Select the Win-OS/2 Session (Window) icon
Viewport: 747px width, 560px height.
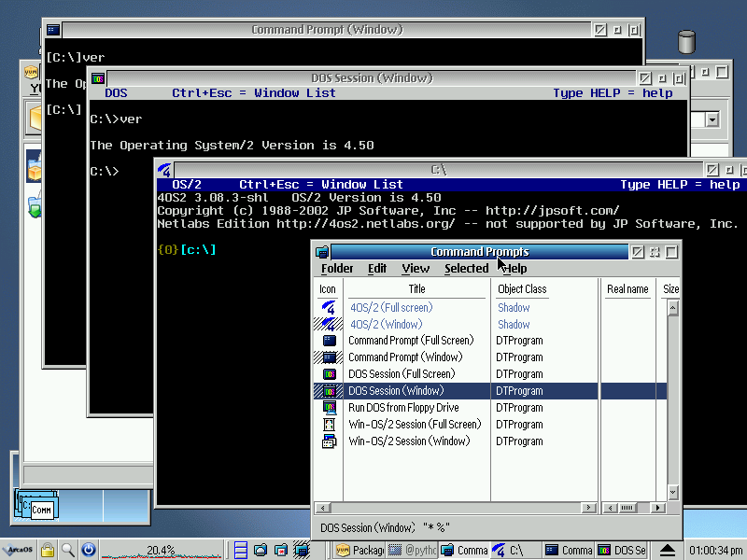(x=330, y=441)
